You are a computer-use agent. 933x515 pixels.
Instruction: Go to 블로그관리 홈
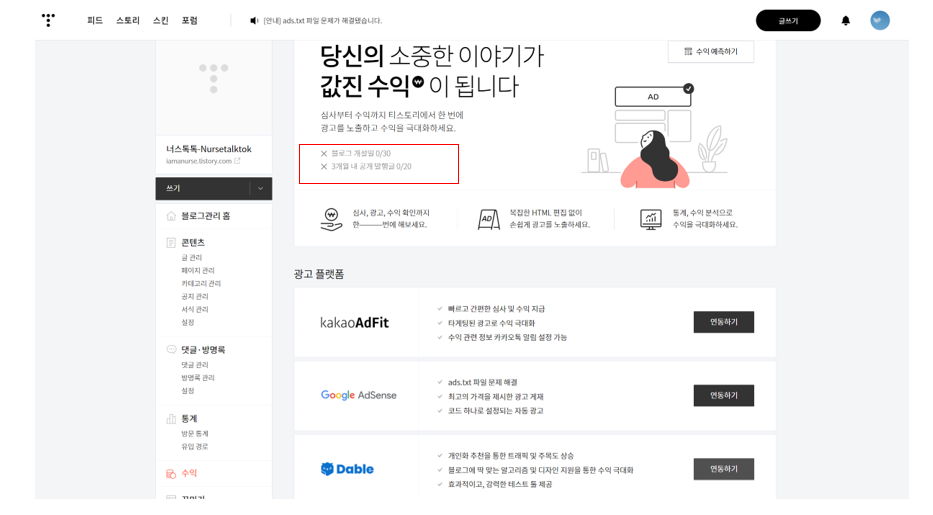[205, 216]
